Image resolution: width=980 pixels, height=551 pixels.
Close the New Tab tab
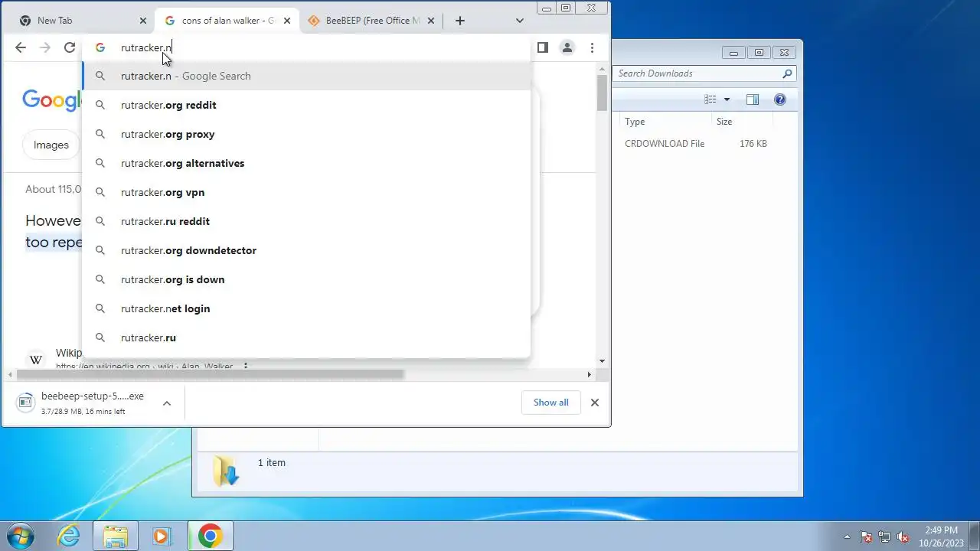tap(143, 21)
